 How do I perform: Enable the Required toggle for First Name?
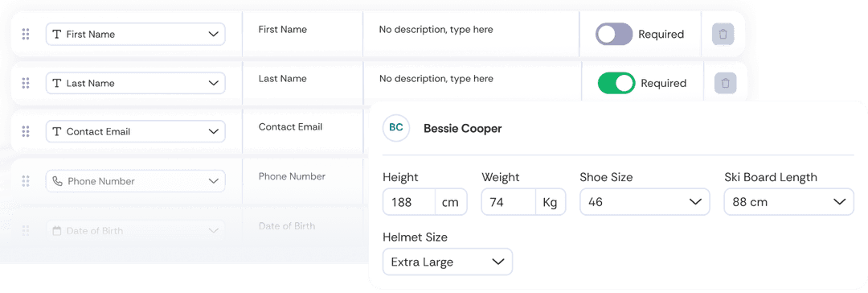click(614, 34)
